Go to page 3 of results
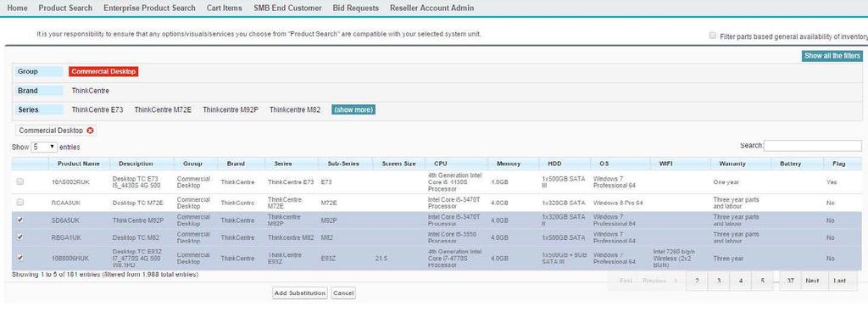 coord(719,281)
